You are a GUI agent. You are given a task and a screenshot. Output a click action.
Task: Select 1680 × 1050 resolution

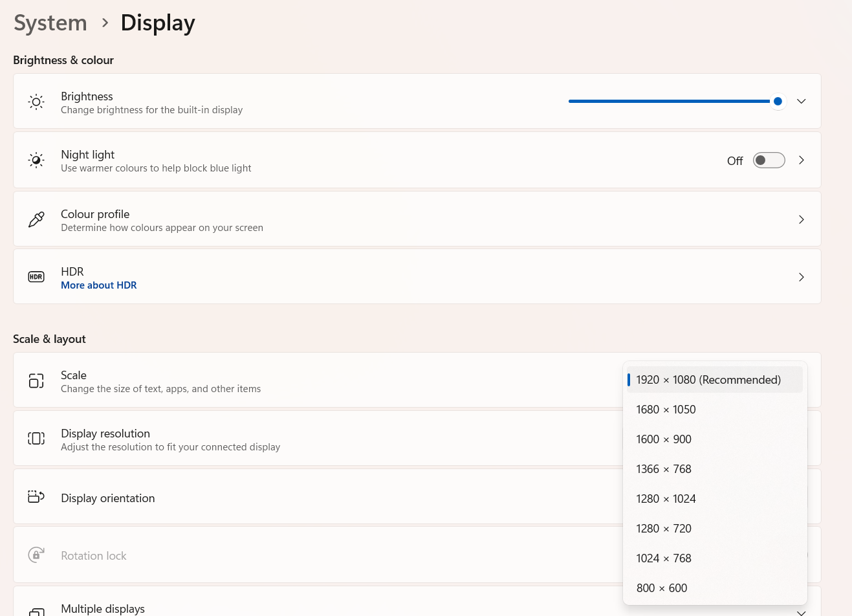666,410
